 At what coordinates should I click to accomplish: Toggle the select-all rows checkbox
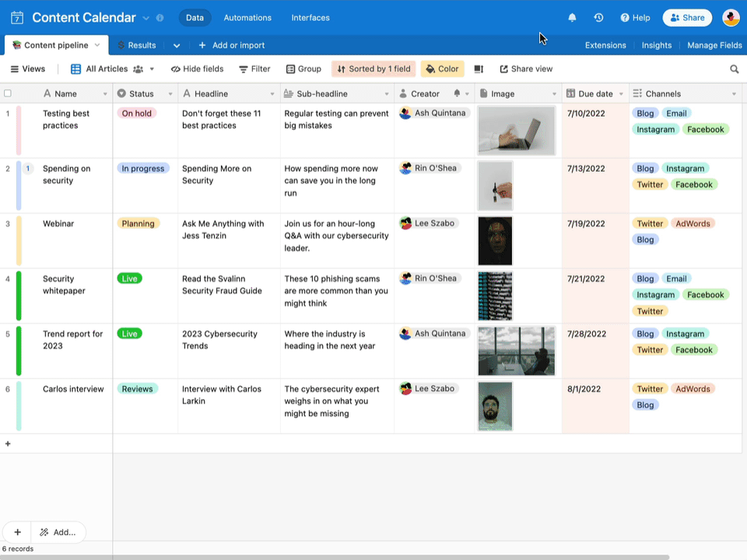point(8,93)
